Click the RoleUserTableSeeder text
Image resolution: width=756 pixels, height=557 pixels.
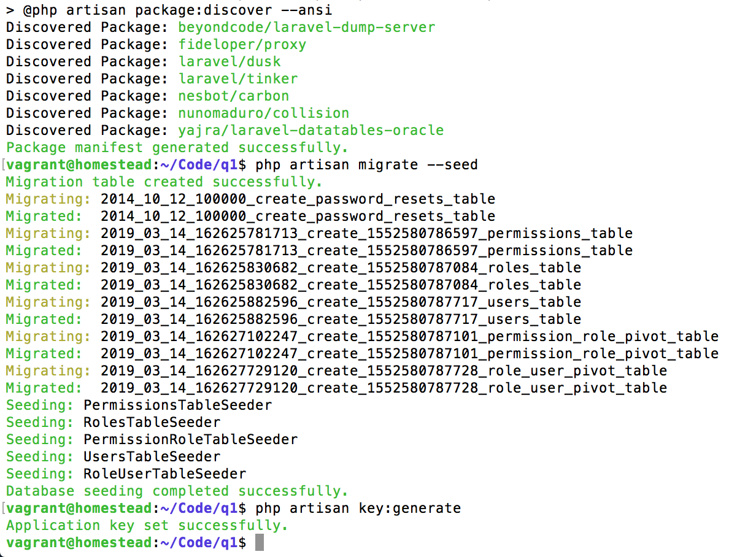pyautogui.click(x=164, y=474)
